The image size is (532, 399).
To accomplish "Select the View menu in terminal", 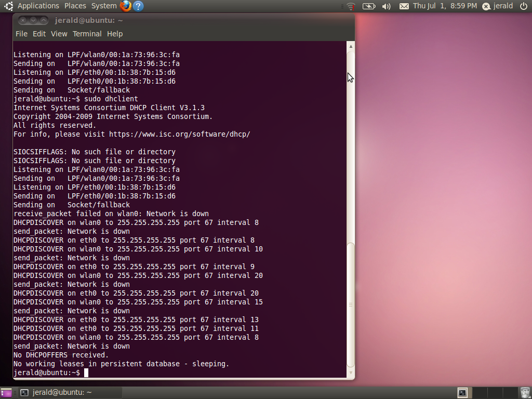I will coord(59,34).
